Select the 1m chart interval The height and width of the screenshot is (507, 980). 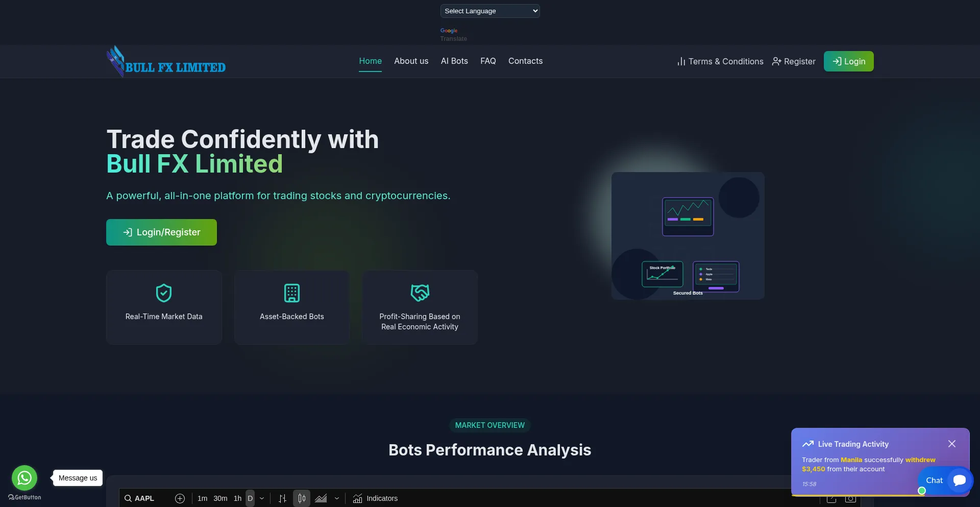[x=202, y=498]
